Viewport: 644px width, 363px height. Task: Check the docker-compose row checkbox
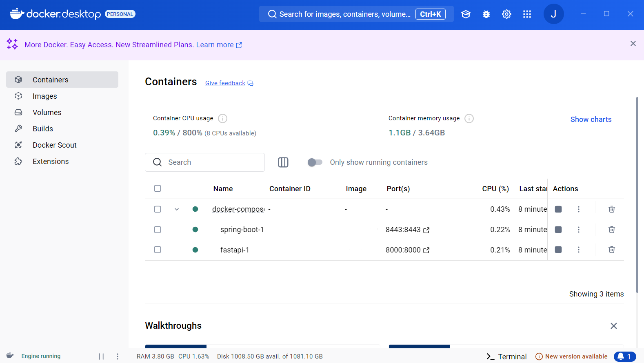(x=158, y=209)
